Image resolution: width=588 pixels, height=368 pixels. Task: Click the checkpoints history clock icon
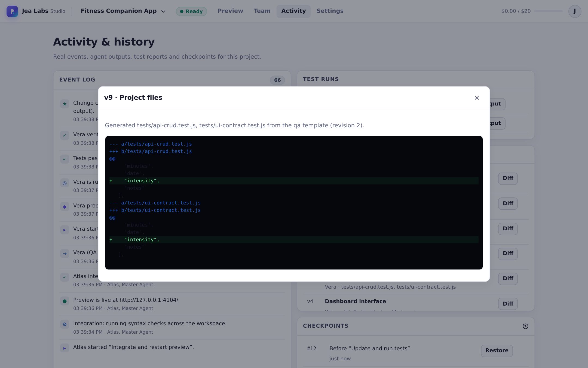click(525, 326)
